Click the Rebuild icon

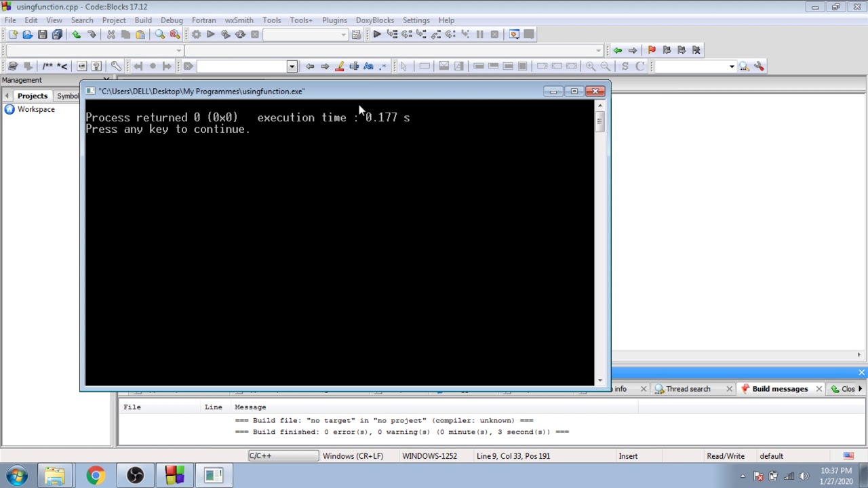[x=240, y=35]
